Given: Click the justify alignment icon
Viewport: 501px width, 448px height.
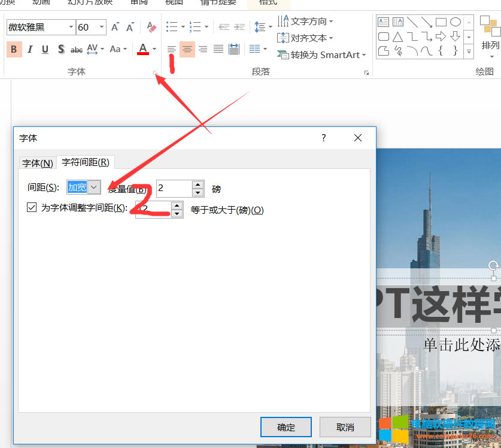Looking at the screenshot, I should tap(218, 49).
